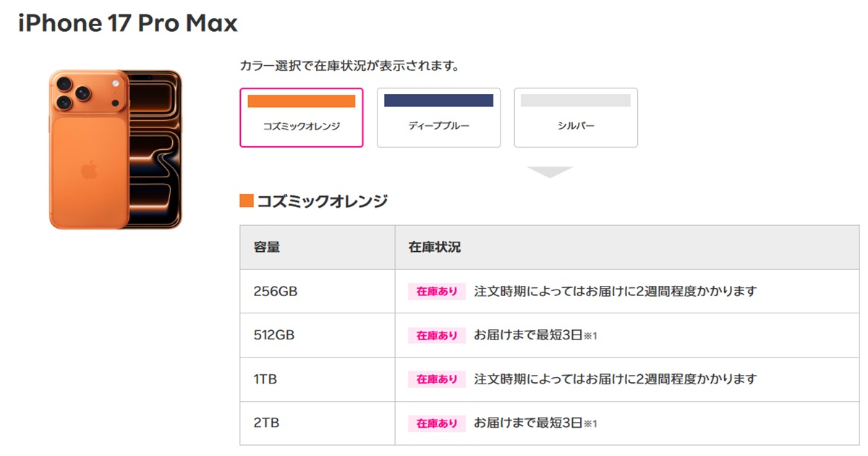Click the 在庫状況 column header
Screen dimensions: 868x456
click(434, 247)
